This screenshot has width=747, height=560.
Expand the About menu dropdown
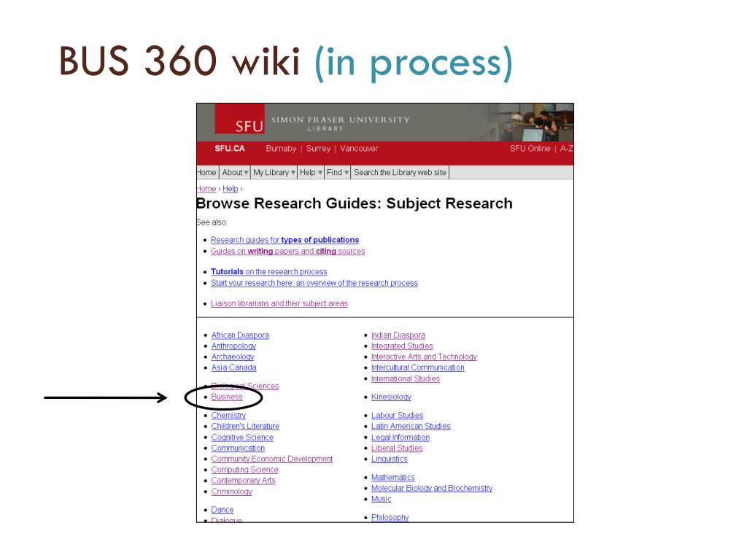[x=235, y=172]
